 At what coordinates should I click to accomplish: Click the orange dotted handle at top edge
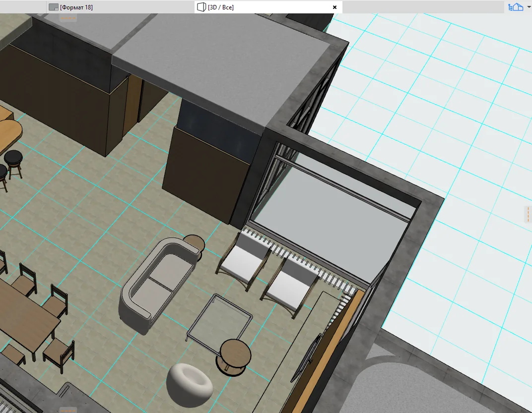click(x=68, y=18)
